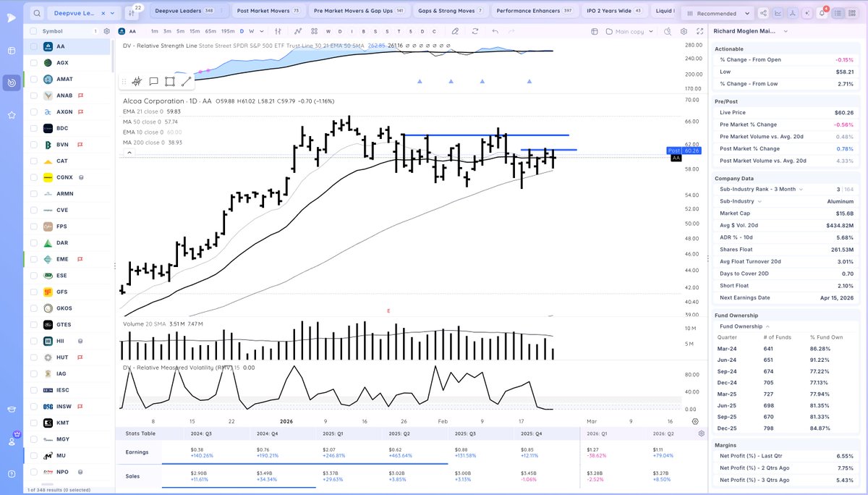Viewport: 868px width, 495px height.
Task: Open the layout grid icon in chart toolbar
Action: 315,31
